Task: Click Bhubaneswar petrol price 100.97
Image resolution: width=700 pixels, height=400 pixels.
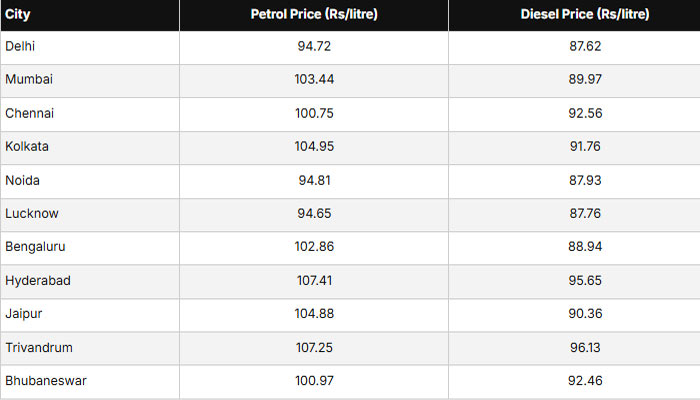Action: click(x=314, y=381)
